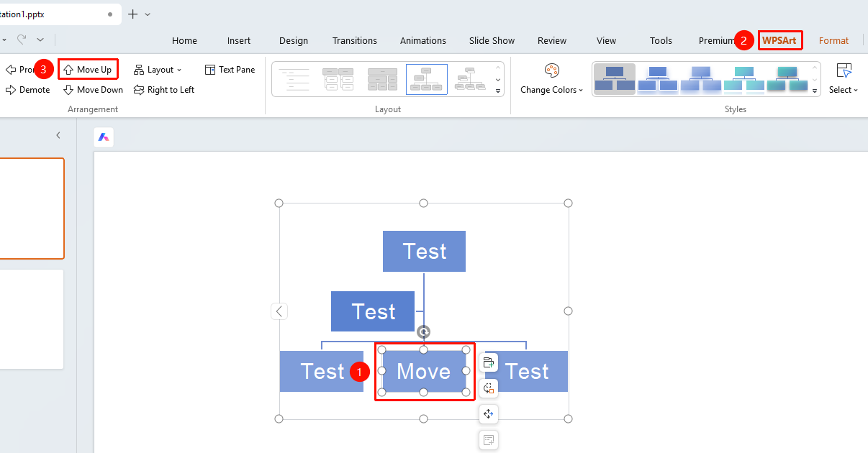Click the WPS AI icon above the slide
The width and height of the screenshot is (868, 453).
click(104, 137)
